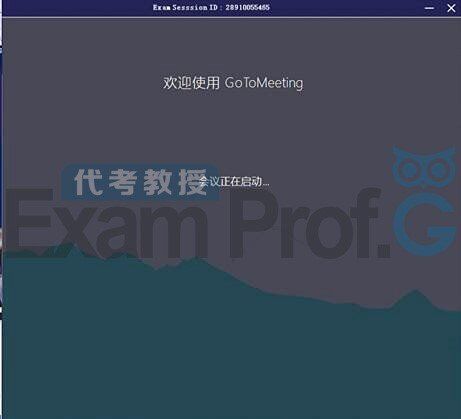Close the Exam Session window
This screenshot has height=419, width=461.
451,8
